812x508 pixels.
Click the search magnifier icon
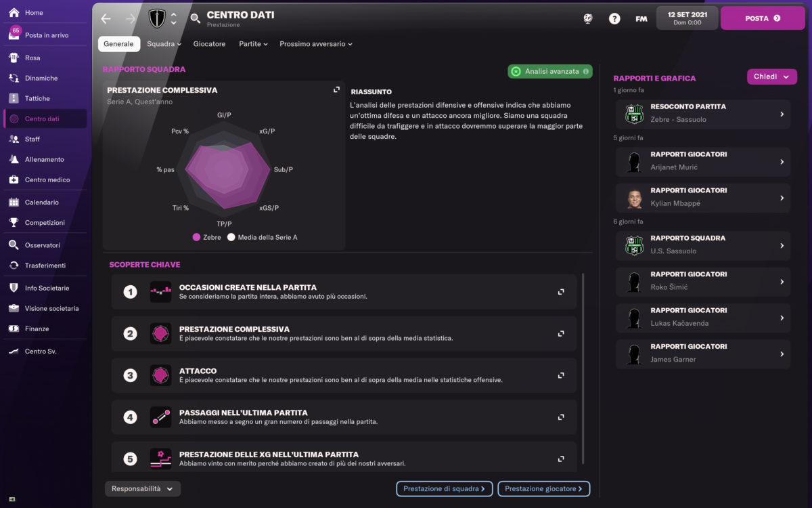click(196, 18)
